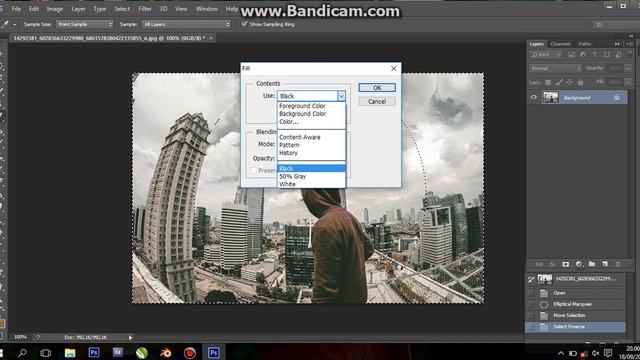640x360 pixels.
Task: Set history brush source on Move Selection state
Action: 531,316
